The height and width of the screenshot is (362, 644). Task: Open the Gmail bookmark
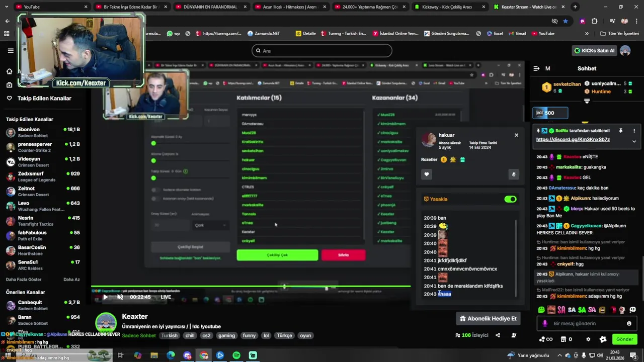pos(517,34)
